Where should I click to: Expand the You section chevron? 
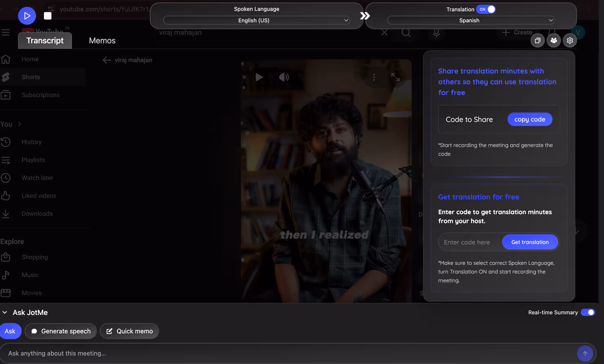click(x=19, y=124)
